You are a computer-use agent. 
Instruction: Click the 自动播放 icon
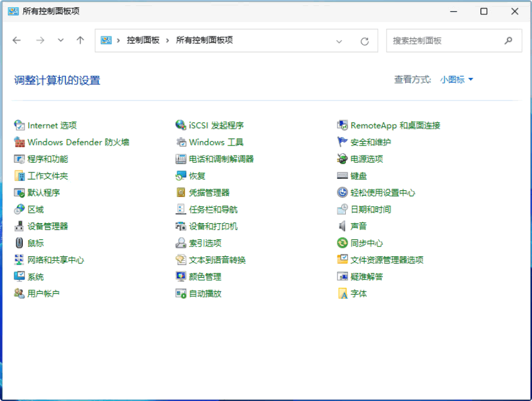(x=181, y=293)
